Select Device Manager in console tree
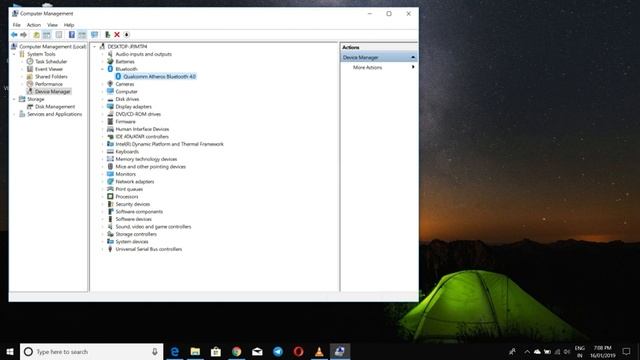The image size is (640, 360). click(x=53, y=91)
